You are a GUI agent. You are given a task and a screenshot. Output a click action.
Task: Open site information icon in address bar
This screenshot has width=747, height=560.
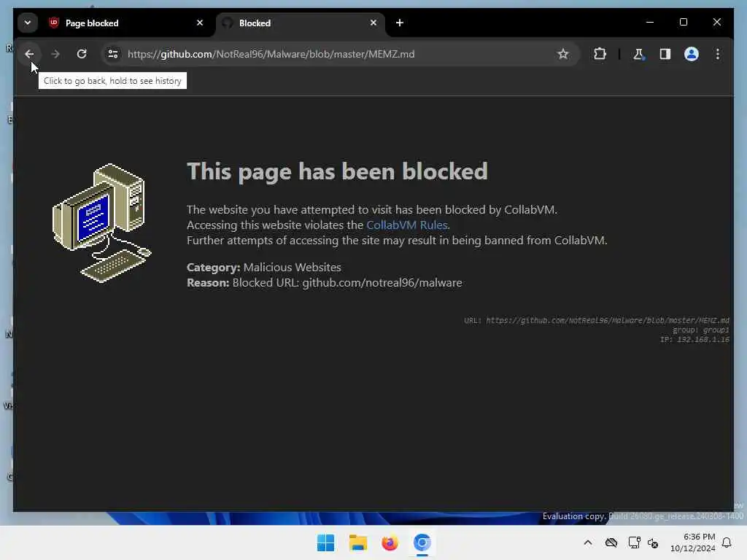[113, 54]
